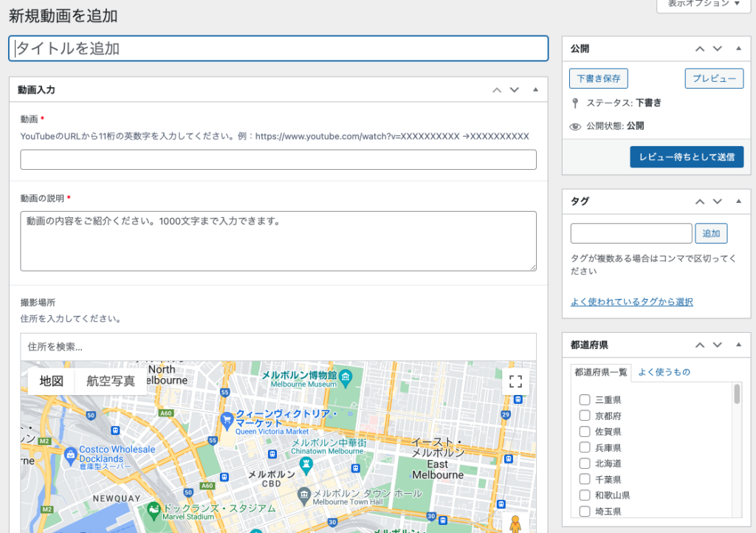The image size is (756, 533).
Task: Select the 地図 map view
Action: click(51, 381)
